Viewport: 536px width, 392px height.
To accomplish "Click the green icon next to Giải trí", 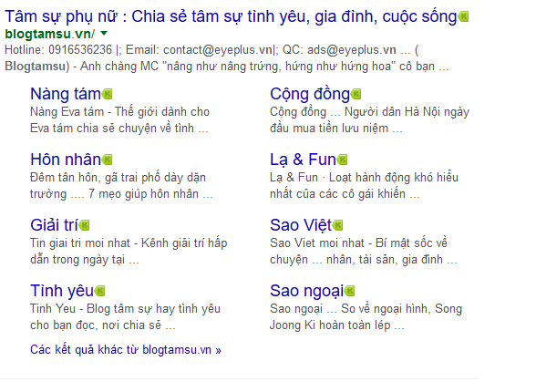I will [84, 225].
